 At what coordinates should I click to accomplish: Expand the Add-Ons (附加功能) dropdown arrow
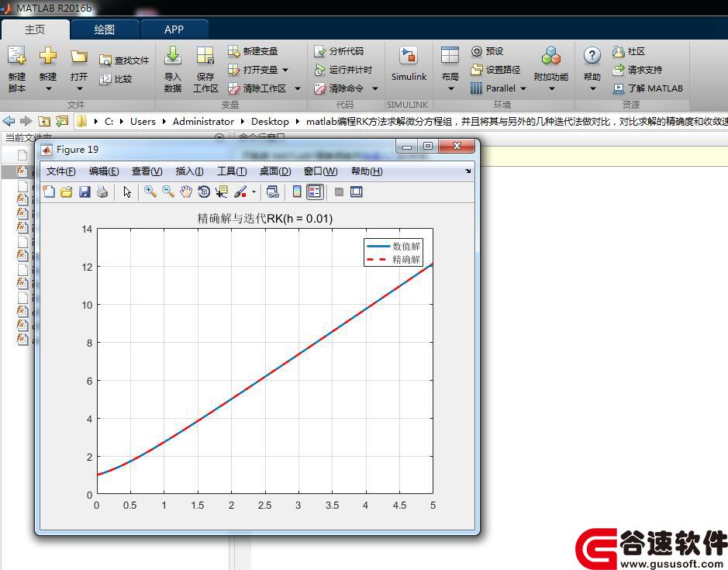pos(551,88)
